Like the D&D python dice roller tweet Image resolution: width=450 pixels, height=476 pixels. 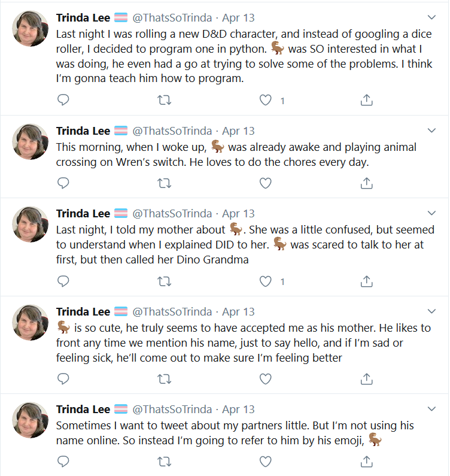(x=266, y=100)
